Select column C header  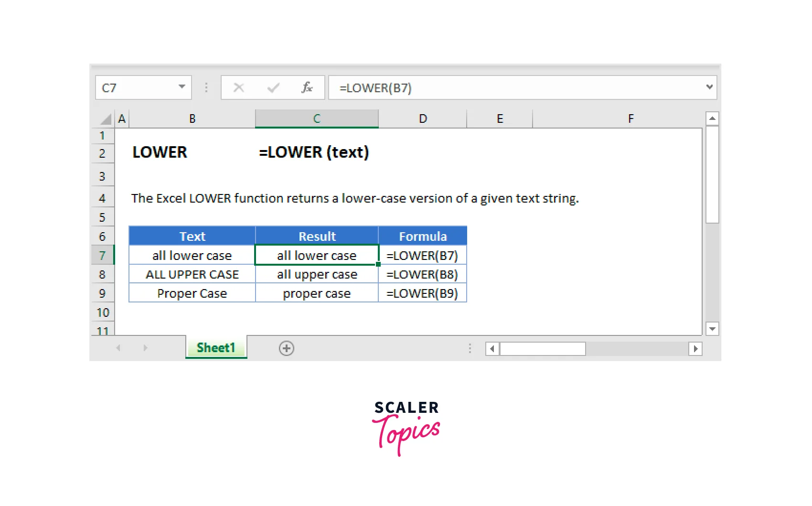[x=317, y=118]
